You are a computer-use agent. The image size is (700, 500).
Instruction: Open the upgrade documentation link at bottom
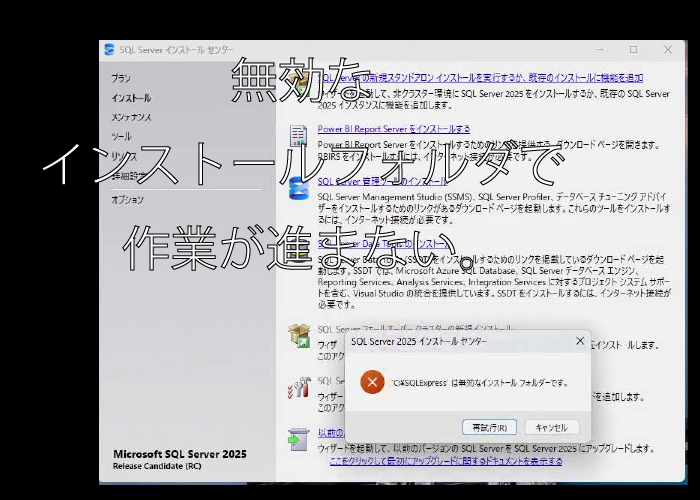click(446, 461)
